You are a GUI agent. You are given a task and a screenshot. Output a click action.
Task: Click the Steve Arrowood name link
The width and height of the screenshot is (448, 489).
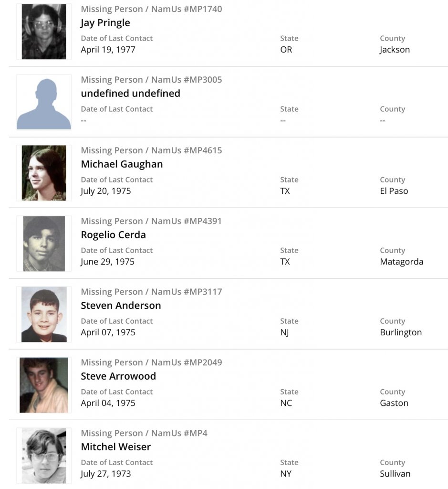tap(118, 376)
